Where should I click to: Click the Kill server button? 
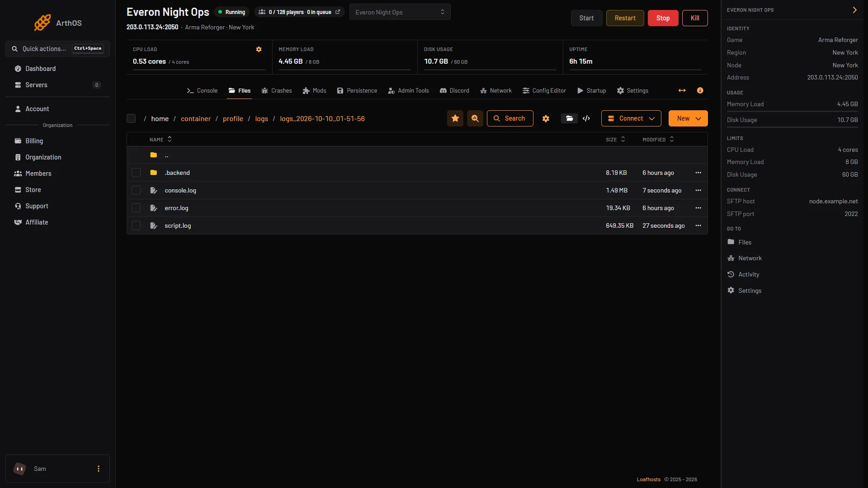695,18
